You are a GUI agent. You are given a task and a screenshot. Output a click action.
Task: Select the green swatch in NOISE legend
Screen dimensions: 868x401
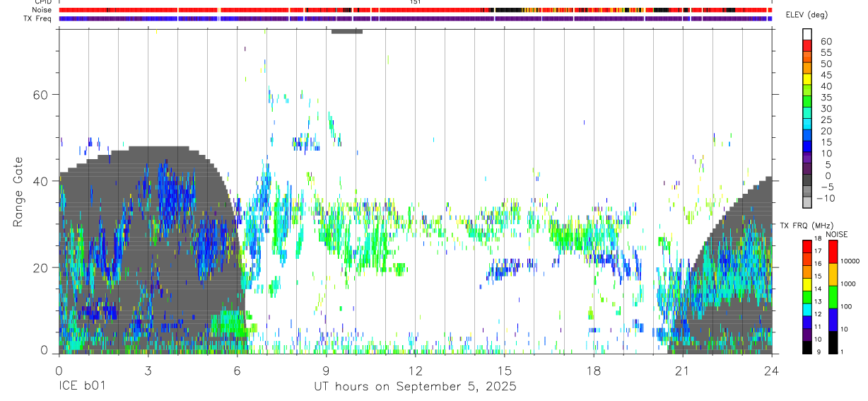pyautogui.click(x=833, y=297)
